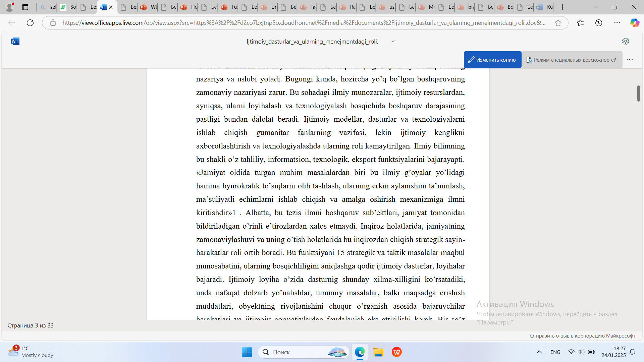Switch to the 'So' tab
The width and height of the screenshot is (644, 362).
[x=67, y=7]
